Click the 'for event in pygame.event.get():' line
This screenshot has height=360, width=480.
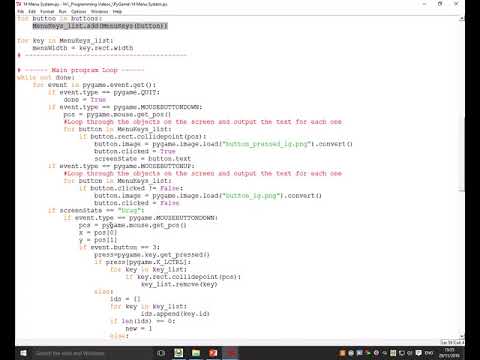pos(94,85)
